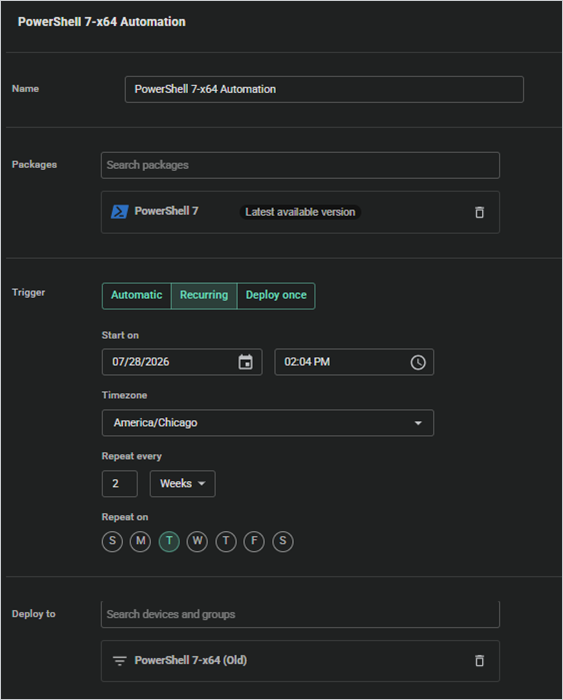Viewport: 563px width, 700px height.
Task: Focus the Search packages field
Action: [x=300, y=165]
